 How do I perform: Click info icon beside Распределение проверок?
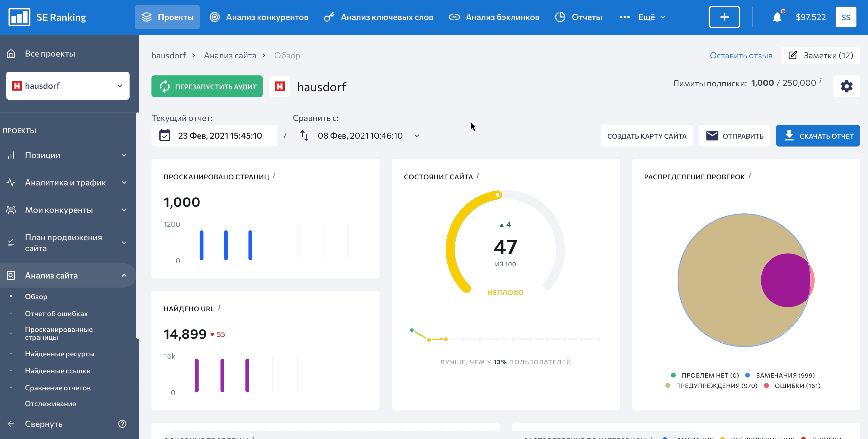point(750,175)
